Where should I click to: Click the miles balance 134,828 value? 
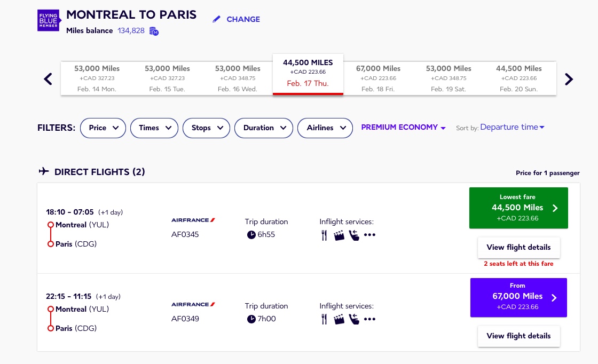tap(131, 30)
